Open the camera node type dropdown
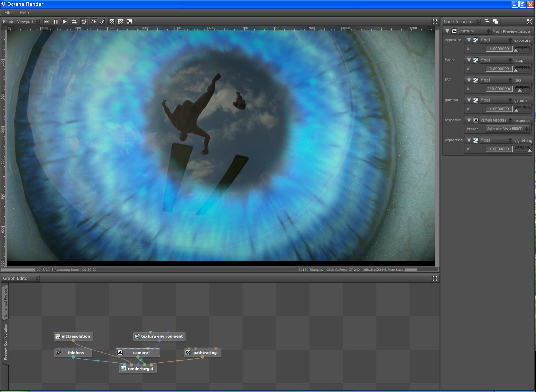This screenshot has height=392, width=536. click(x=474, y=31)
